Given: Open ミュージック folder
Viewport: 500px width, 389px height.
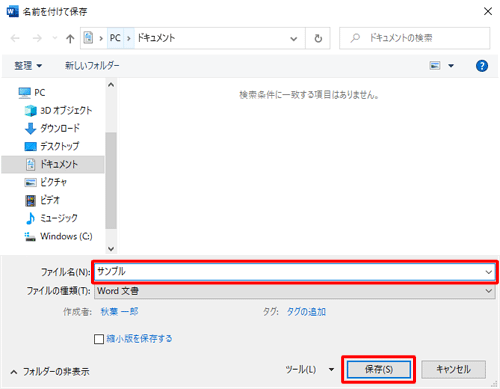Looking at the screenshot, I should 51,218.
